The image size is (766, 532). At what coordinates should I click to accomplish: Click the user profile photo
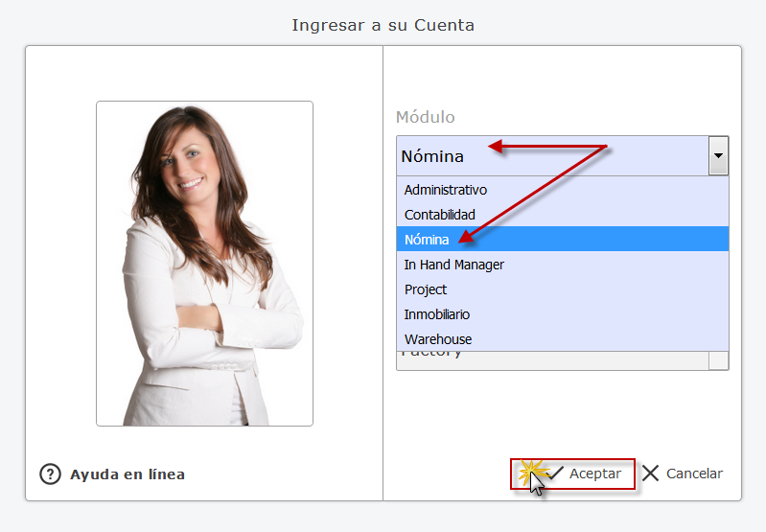205,264
